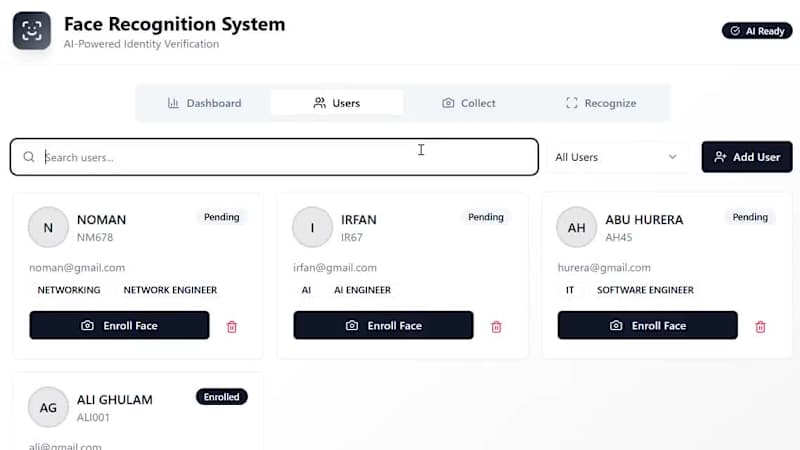Delete the IRFAN user via trash icon
The image size is (800, 450).
point(496,326)
